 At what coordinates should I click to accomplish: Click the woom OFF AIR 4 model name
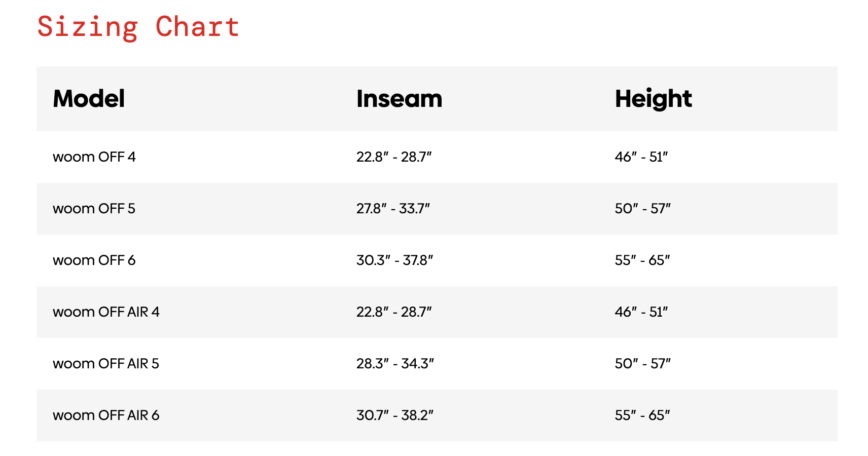pyautogui.click(x=106, y=312)
